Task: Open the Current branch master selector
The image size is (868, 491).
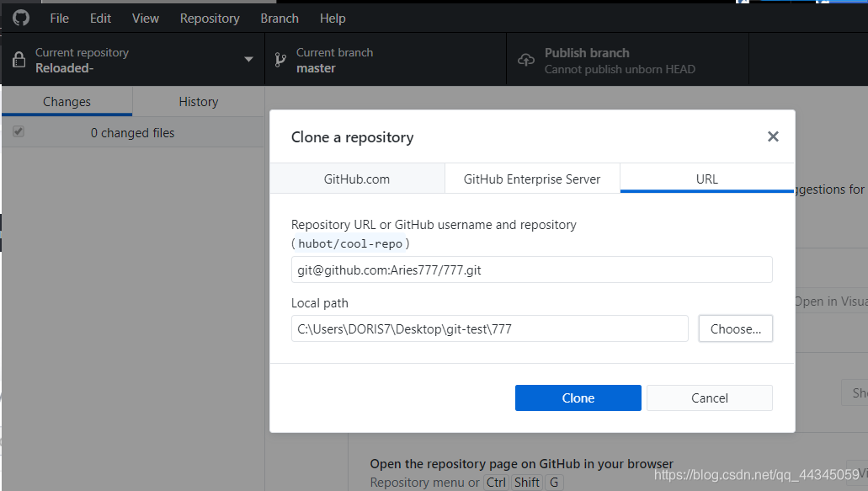Action: 386,60
